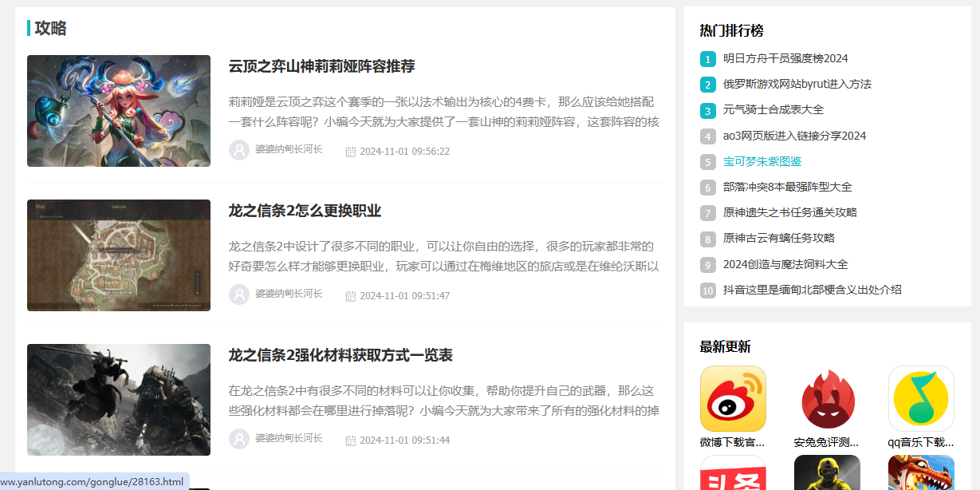Click rank badge 4 in 热门排行榜
Image resolution: width=980 pixels, height=490 pixels.
tap(708, 136)
